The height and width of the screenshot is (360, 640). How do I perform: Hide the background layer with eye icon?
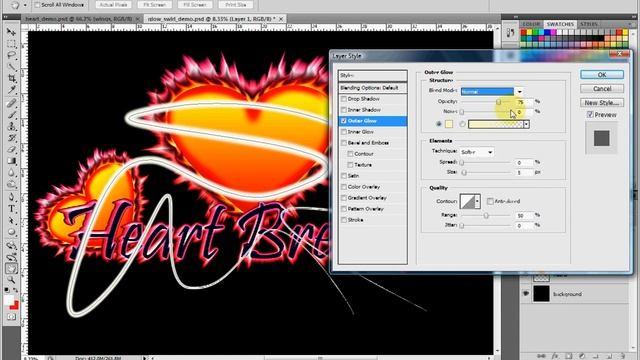526,293
